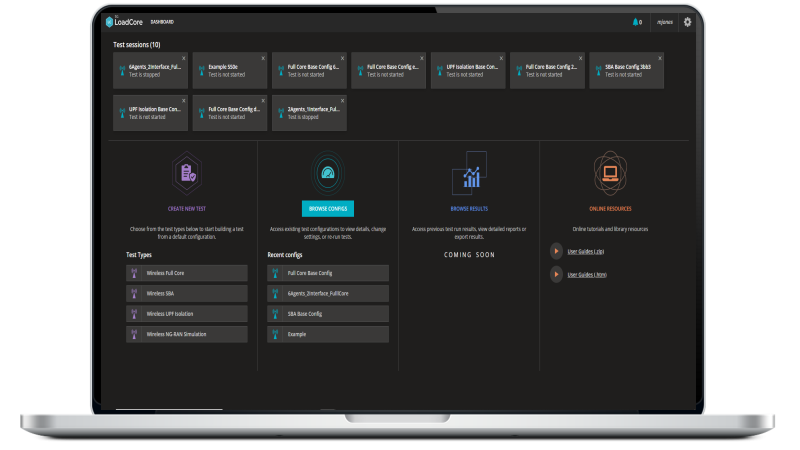Close the Example SSDe test session
Viewport: 800px width, 450px height.
(264, 59)
